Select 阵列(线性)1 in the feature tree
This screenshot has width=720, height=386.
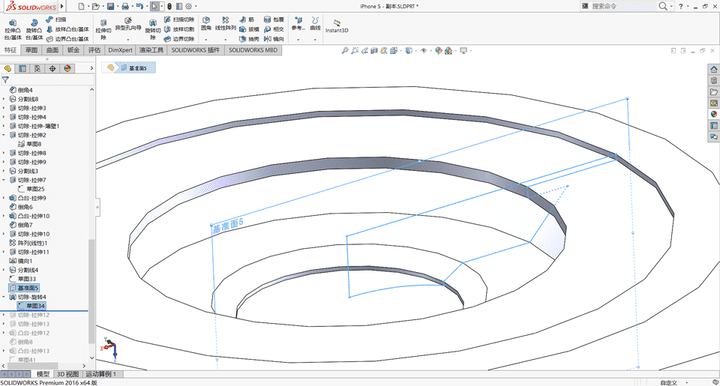click(x=28, y=243)
